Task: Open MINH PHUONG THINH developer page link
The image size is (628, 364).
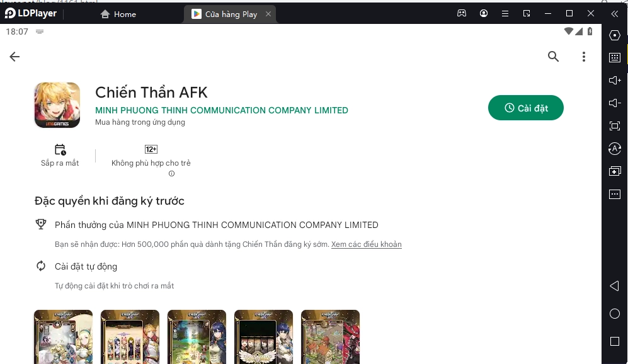Action: click(x=221, y=110)
